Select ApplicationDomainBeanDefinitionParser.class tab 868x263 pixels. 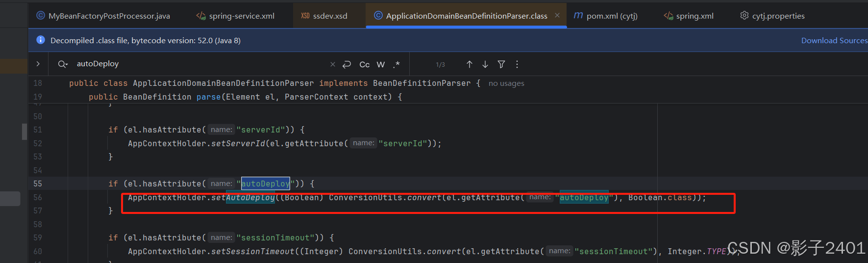click(x=467, y=16)
